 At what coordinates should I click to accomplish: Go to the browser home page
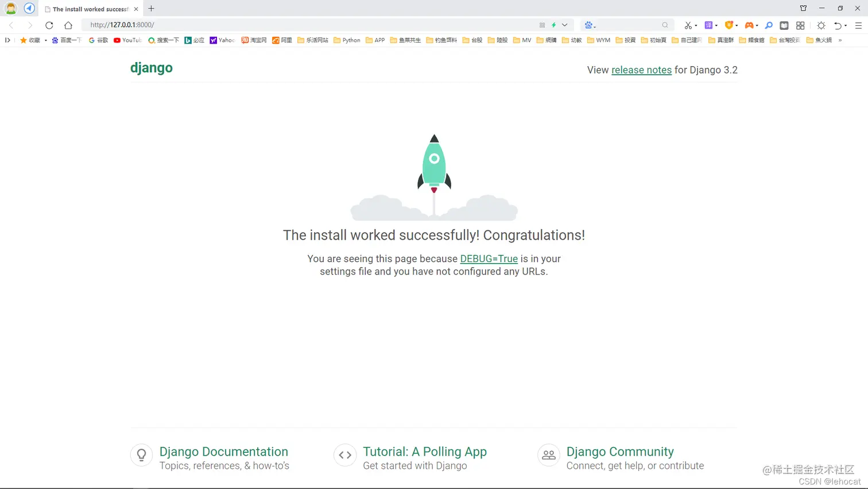click(68, 25)
